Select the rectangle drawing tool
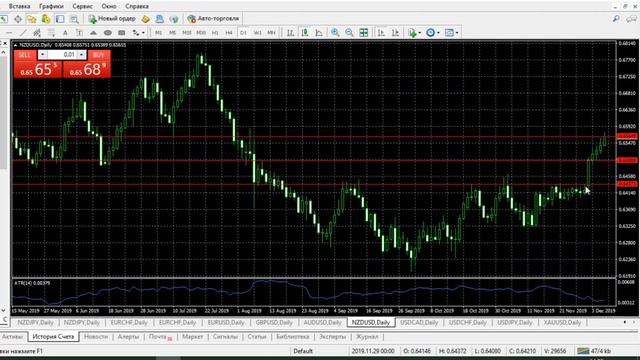Image resolution: width=640 pixels, height=360 pixels. coord(122,33)
